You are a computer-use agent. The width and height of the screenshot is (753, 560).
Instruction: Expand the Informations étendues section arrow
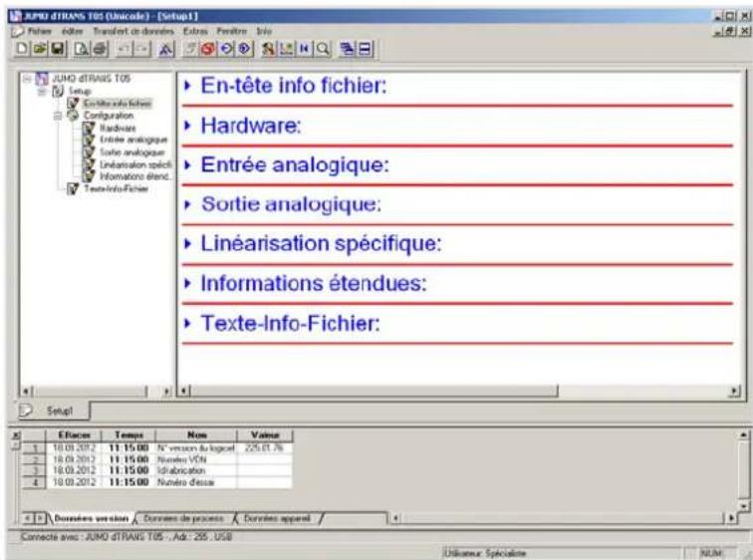[x=188, y=283]
